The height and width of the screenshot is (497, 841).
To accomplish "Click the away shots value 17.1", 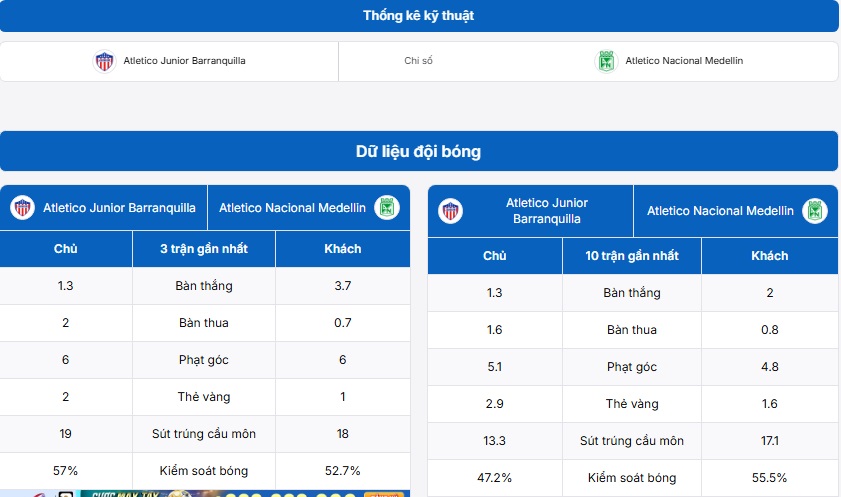I will pyautogui.click(x=770, y=441).
